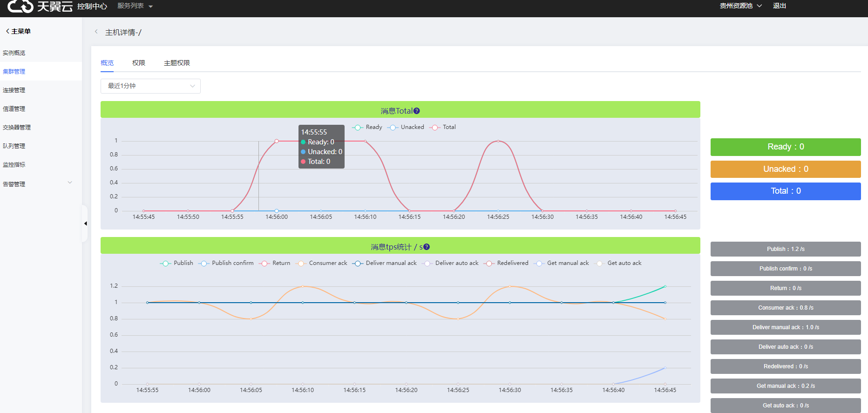Image resolution: width=868 pixels, height=413 pixels.
Task: Click the 天翼云 cloud logo icon
Action: pyautogui.click(x=20, y=6)
